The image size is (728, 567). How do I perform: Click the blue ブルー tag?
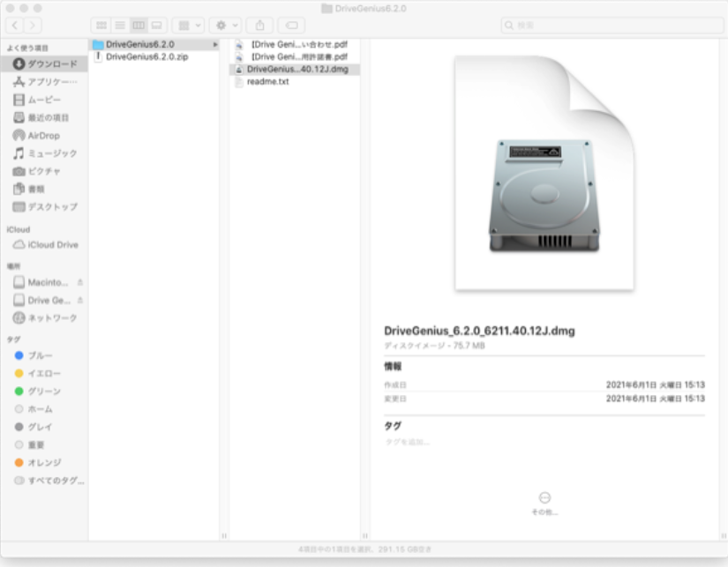41,355
